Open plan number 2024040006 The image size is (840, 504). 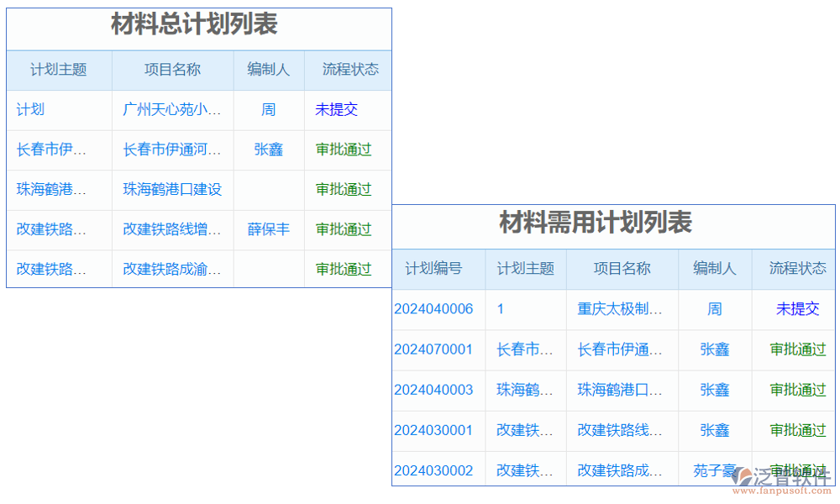tap(434, 309)
